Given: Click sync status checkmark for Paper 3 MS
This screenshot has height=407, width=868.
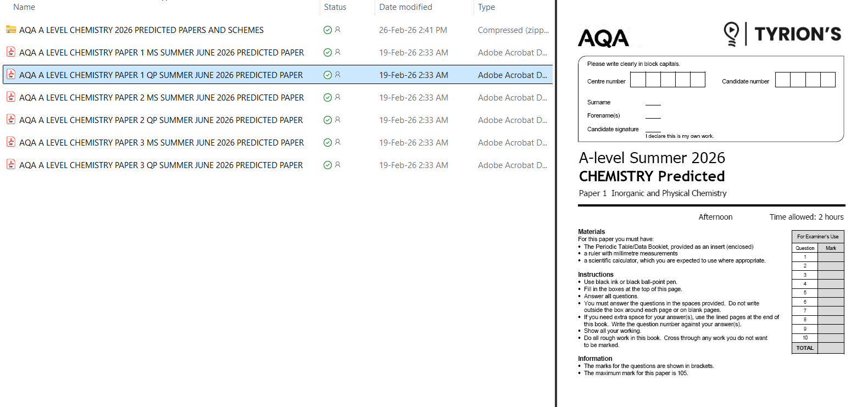Looking at the screenshot, I should 327,143.
